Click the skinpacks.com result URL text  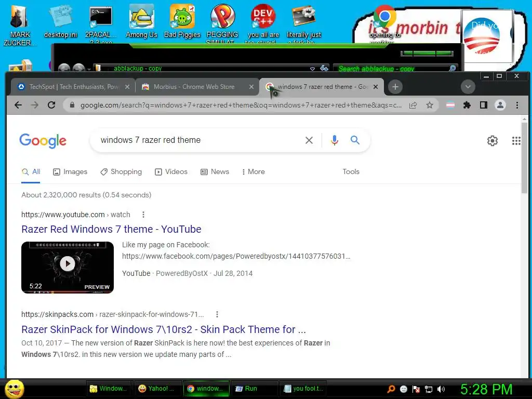113,314
